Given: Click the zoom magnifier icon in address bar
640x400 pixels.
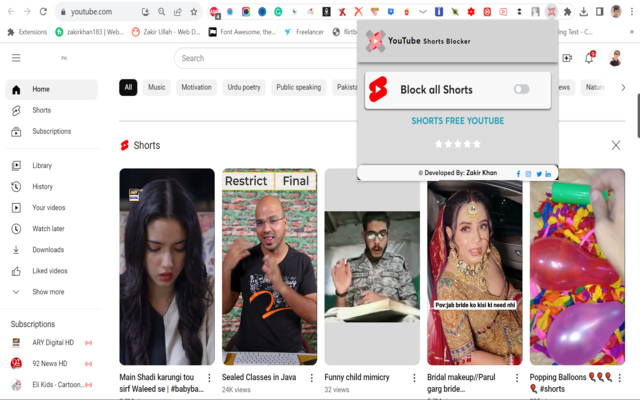Looking at the screenshot, I should [x=162, y=12].
